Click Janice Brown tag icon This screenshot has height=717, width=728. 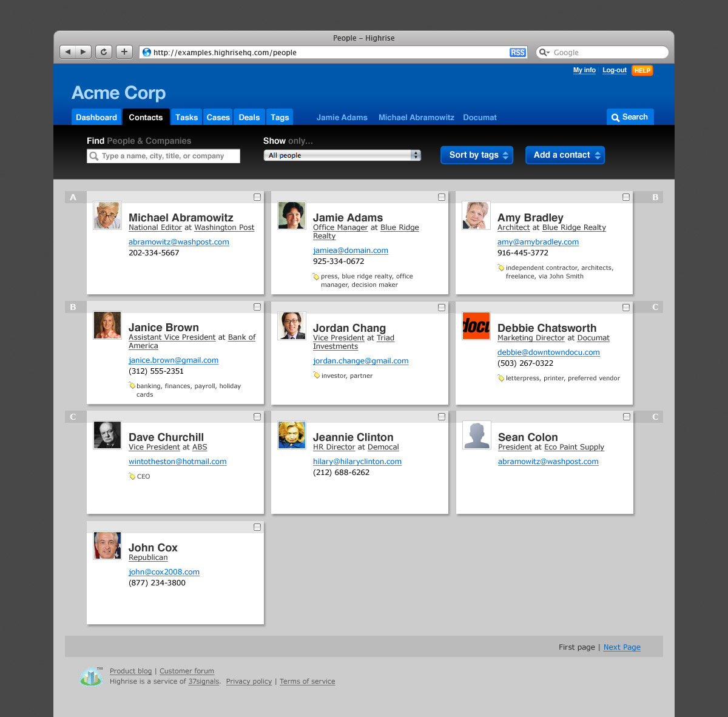point(132,386)
